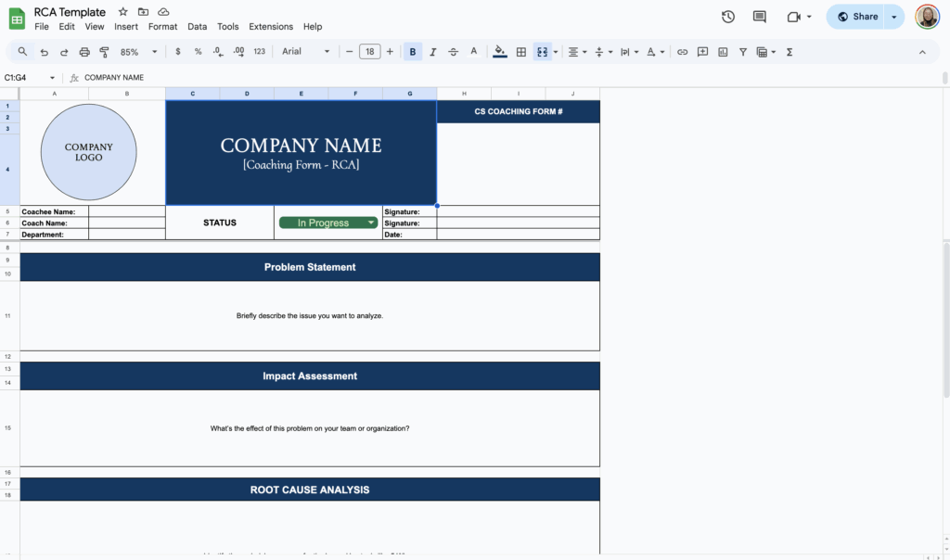Decrease decimal places
The image size is (950, 560).
217,52
